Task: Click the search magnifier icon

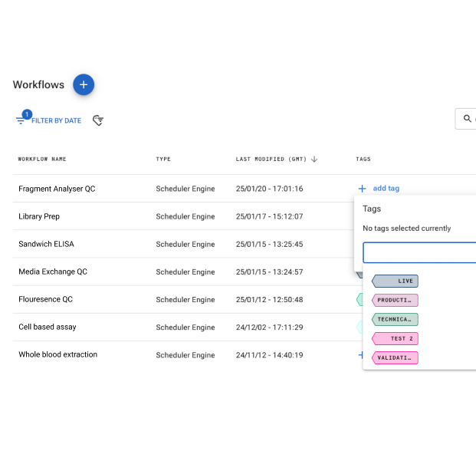Action: pos(467,119)
